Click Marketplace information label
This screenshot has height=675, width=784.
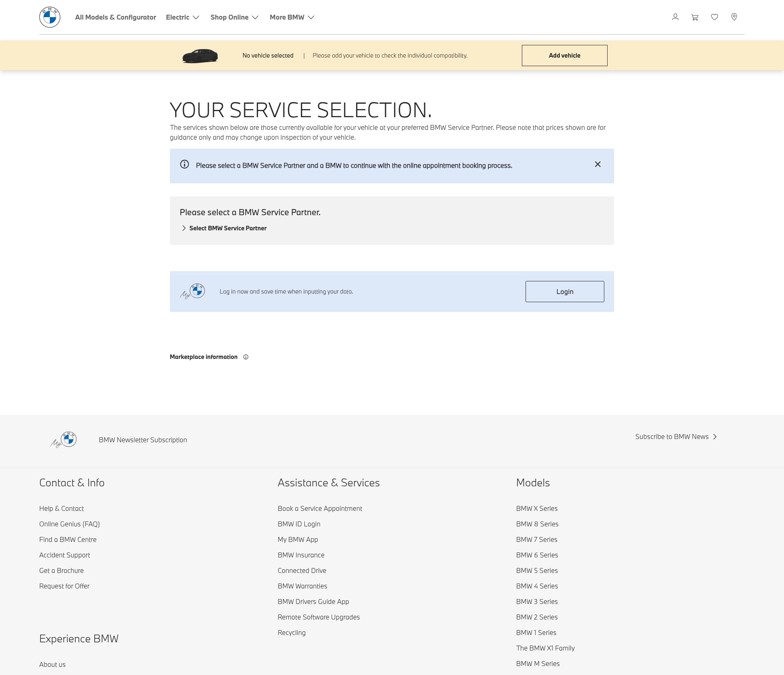(204, 357)
